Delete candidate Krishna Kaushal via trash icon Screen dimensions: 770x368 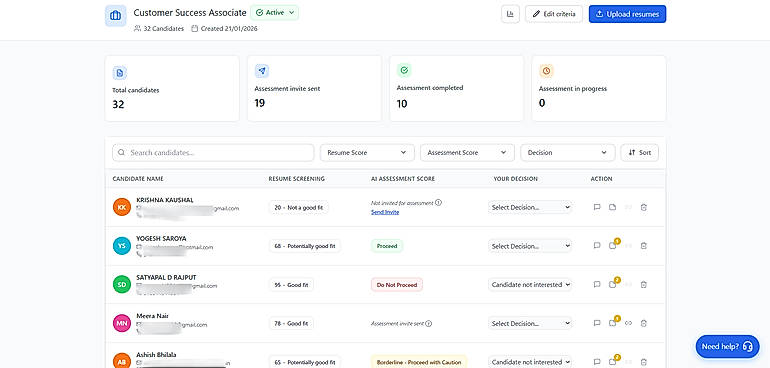click(644, 207)
